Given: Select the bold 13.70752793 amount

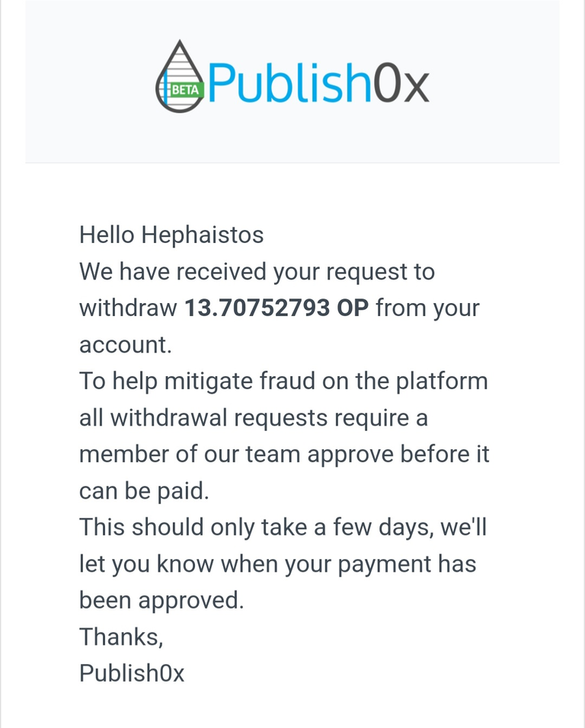Looking at the screenshot, I should (257, 308).
